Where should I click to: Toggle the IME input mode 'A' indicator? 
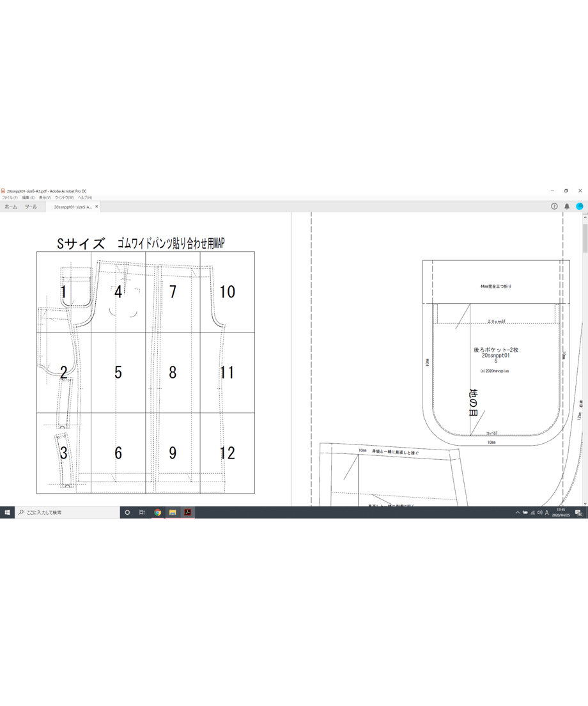click(546, 512)
